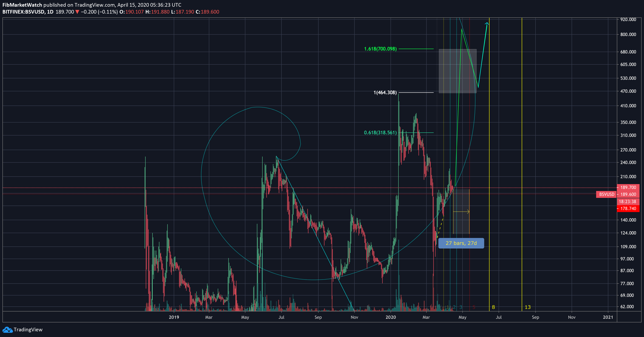644x337 pixels.
Task: Click the L:187.190 low value
Action: tap(182, 12)
